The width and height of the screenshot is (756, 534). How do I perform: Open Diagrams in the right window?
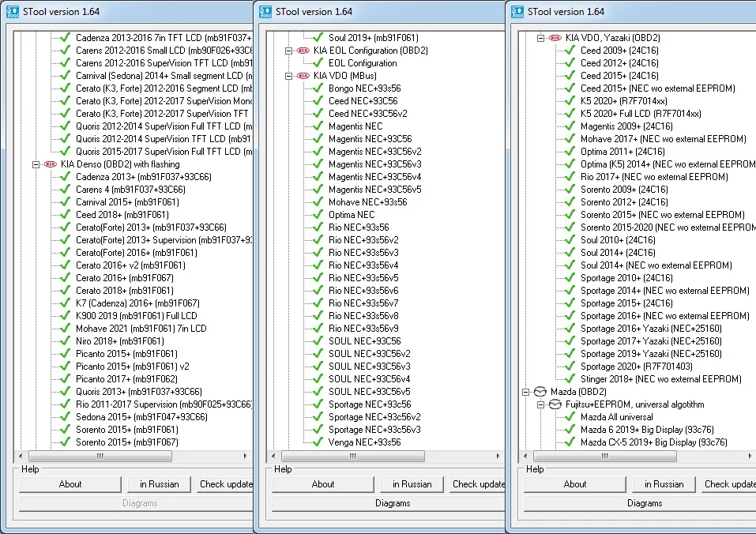click(x=640, y=503)
